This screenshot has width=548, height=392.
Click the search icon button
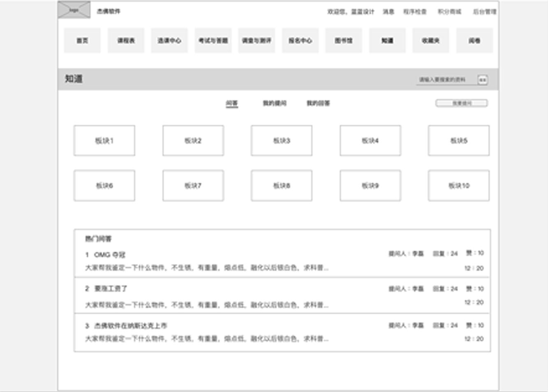click(x=483, y=80)
